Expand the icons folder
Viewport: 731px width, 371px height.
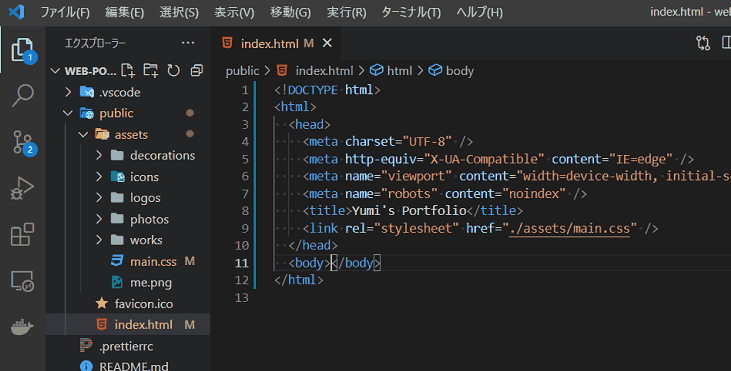point(99,177)
